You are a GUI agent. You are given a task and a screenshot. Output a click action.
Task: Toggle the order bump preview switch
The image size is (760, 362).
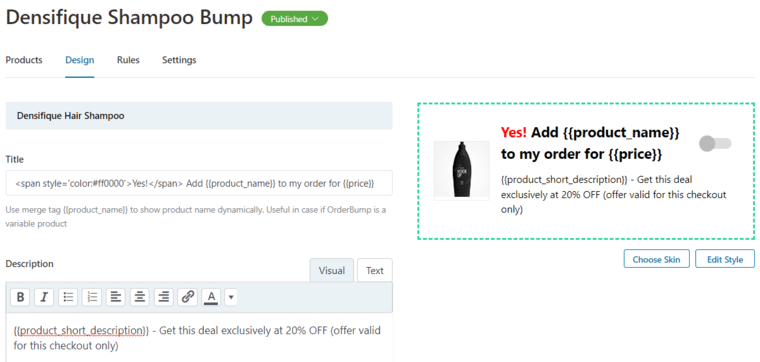coord(715,143)
